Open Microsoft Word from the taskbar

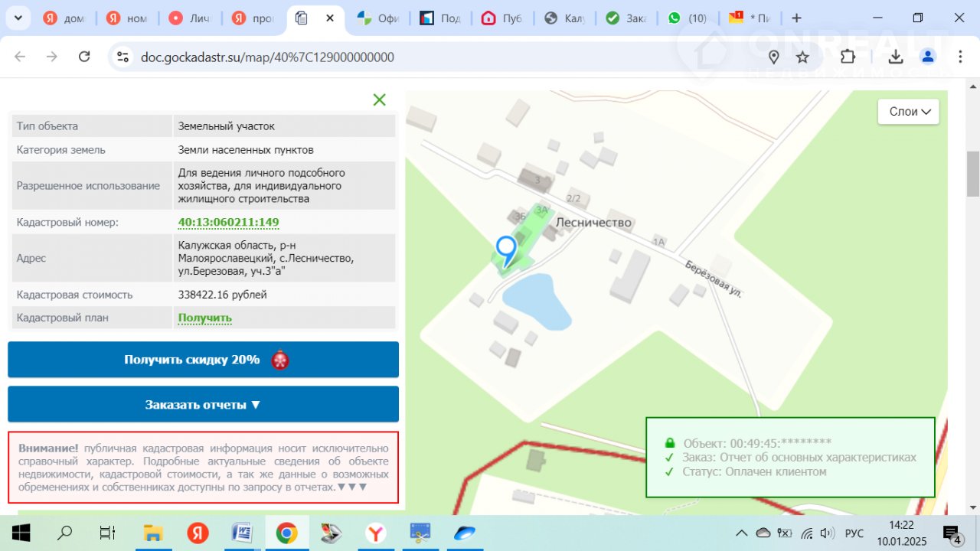tap(242, 533)
